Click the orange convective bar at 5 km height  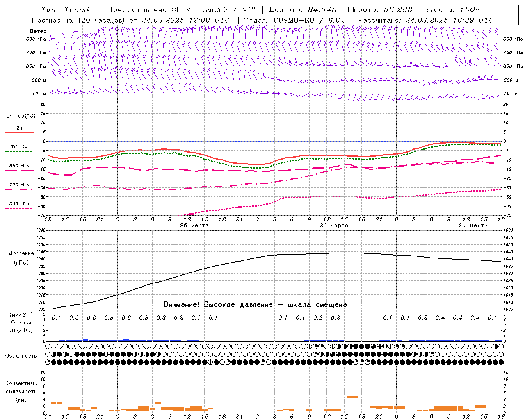coord(353,397)
